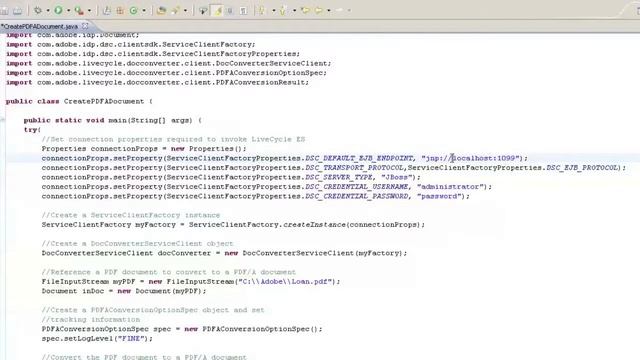Click the Back navigation arrow icon
640x360 pixels.
[318, 11]
